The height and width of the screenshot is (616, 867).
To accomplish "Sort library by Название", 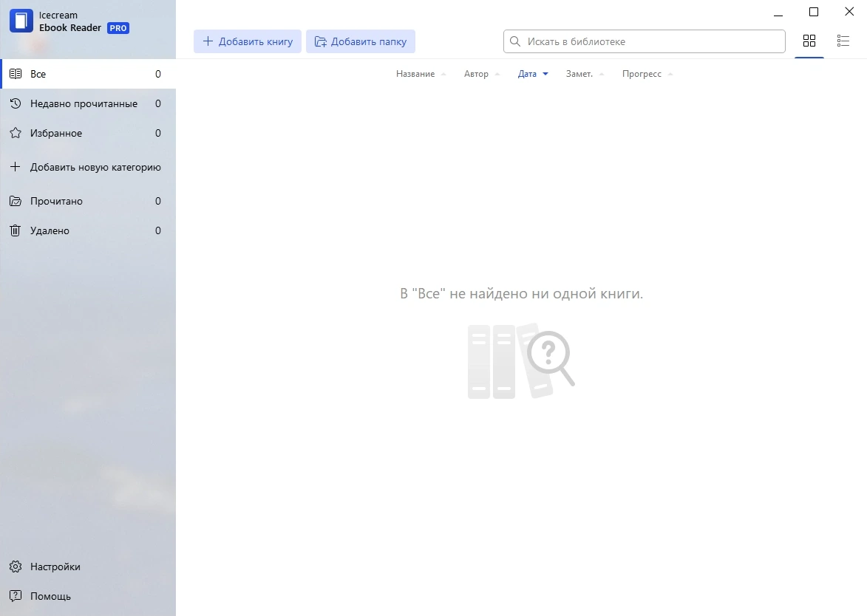I will [415, 74].
